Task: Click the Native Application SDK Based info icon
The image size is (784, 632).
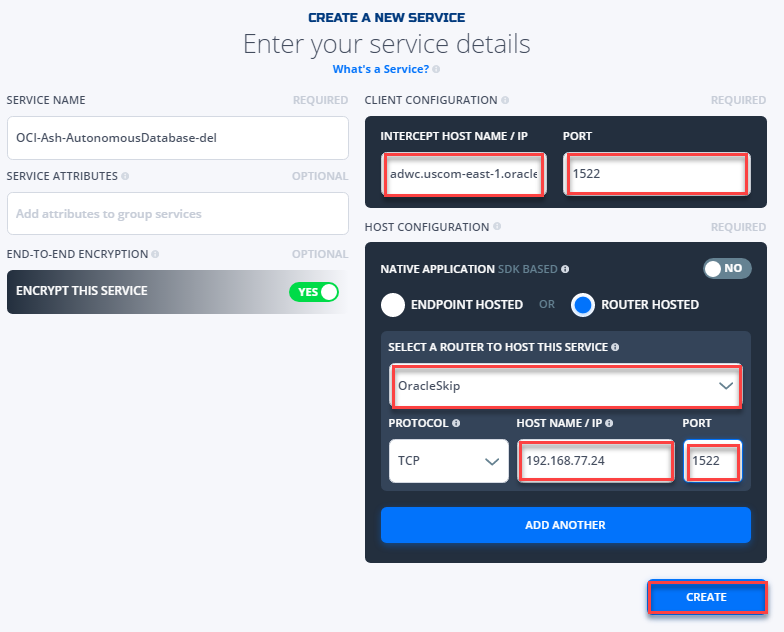Action: [x=565, y=269]
